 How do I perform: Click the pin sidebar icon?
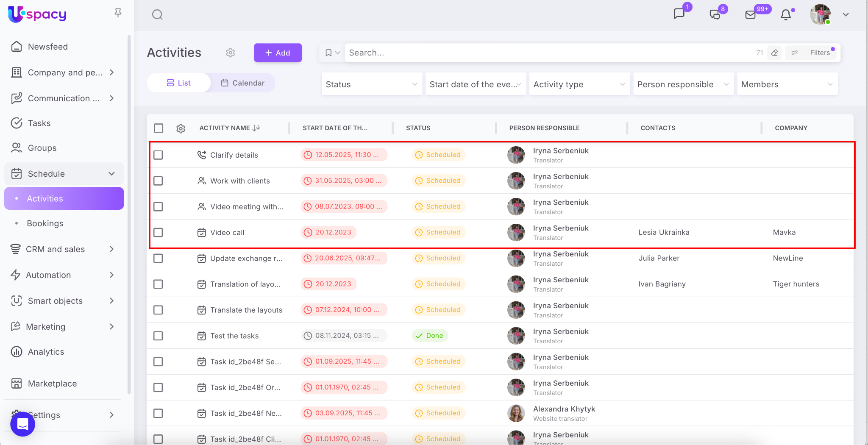(x=118, y=13)
